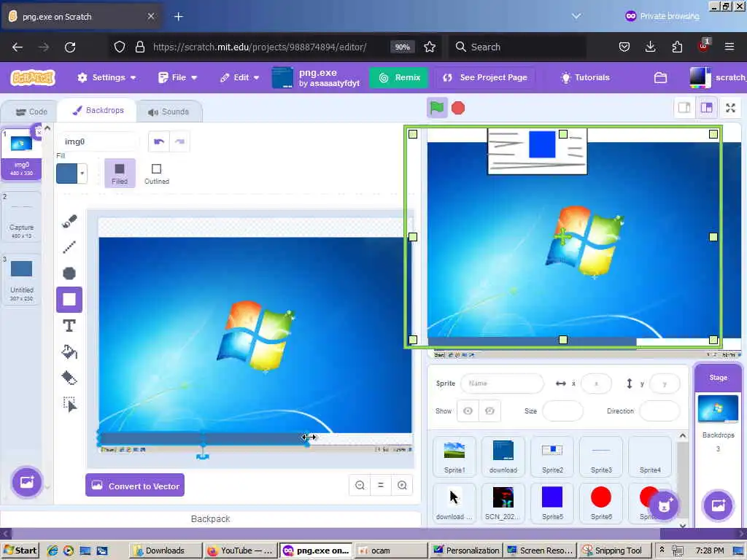This screenshot has width=747, height=560.
Task: Select the Circle tool
Action: [x=69, y=273]
